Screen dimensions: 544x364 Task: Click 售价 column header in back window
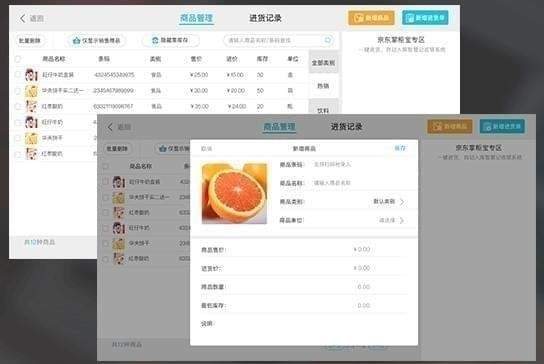coord(196,59)
